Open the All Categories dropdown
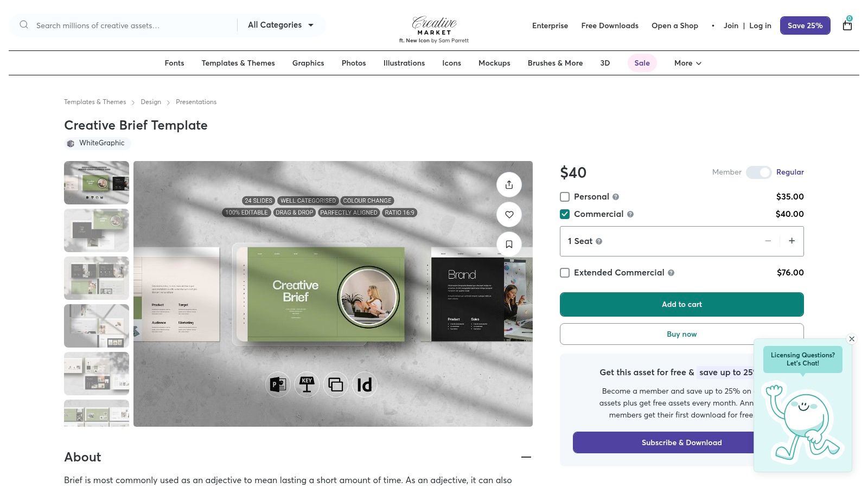Image resolution: width=868 pixels, height=488 pixels. [281, 25]
